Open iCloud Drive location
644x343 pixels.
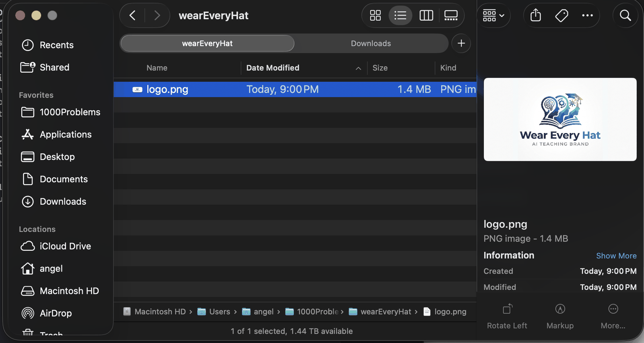tap(56, 246)
